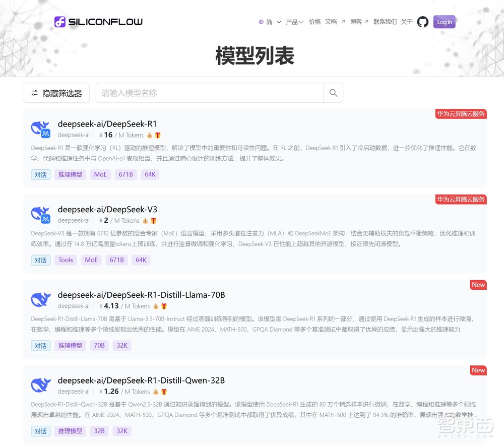The height and width of the screenshot is (447, 504).
Task: Click the Log in button
Action: coord(444,22)
